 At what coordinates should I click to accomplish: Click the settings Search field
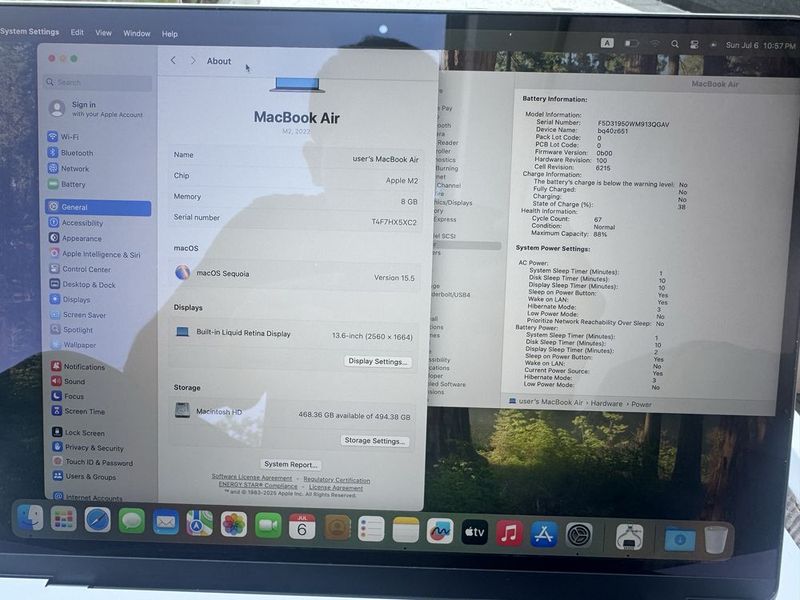98,82
